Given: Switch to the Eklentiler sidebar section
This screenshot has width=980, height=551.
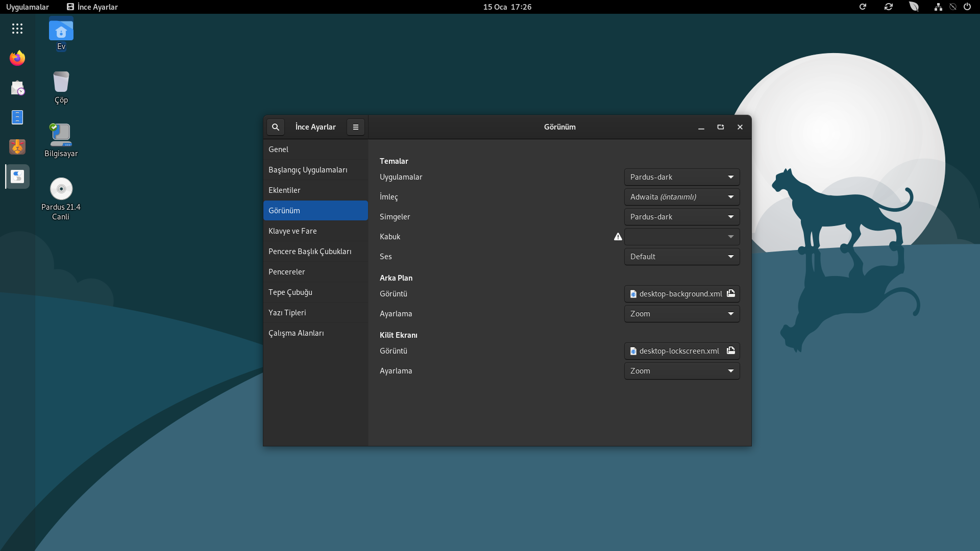Looking at the screenshot, I should (284, 190).
